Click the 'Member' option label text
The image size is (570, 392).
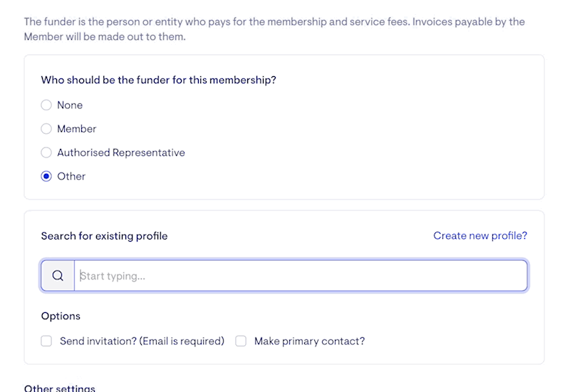click(77, 129)
